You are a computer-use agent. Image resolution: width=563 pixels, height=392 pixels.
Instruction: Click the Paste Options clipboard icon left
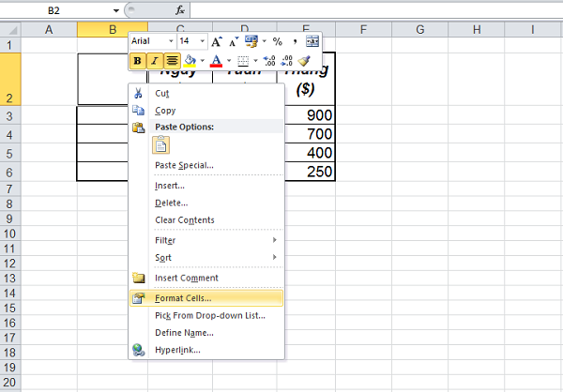[138, 128]
